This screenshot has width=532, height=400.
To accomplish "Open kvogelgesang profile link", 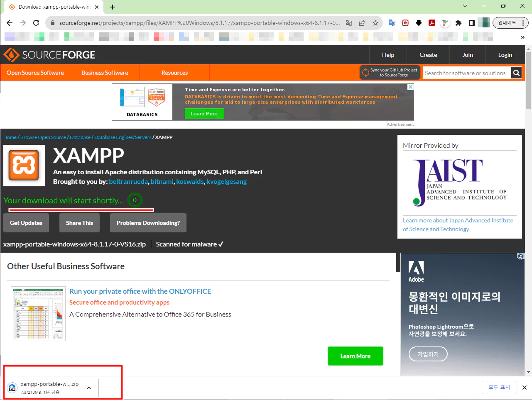I will (x=226, y=182).
